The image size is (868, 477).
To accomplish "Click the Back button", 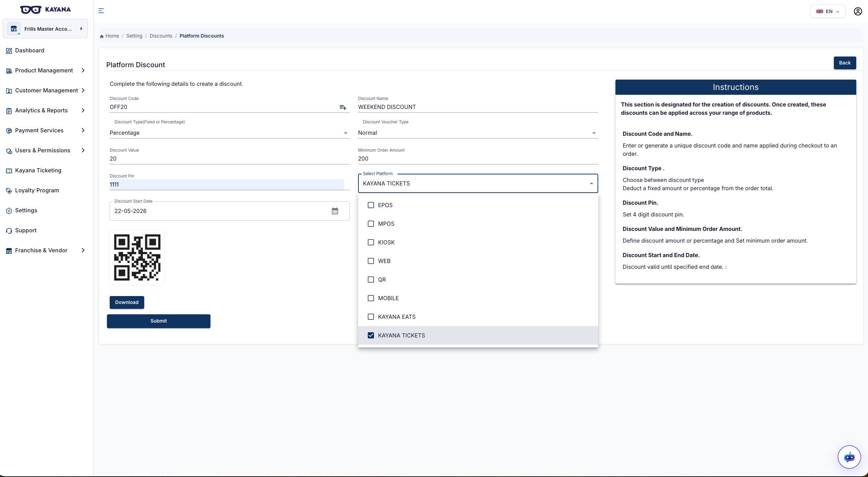I will 845,63.
